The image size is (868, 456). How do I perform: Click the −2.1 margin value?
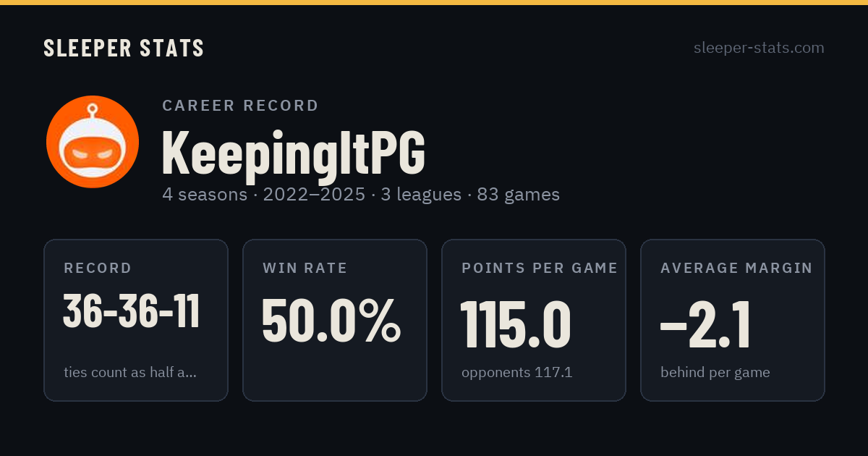tap(705, 324)
